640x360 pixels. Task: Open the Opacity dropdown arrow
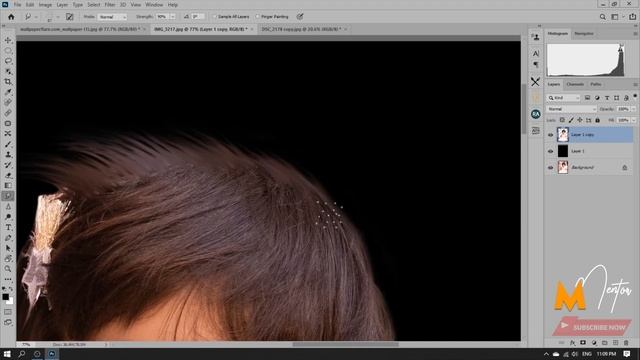[x=634, y=109]
